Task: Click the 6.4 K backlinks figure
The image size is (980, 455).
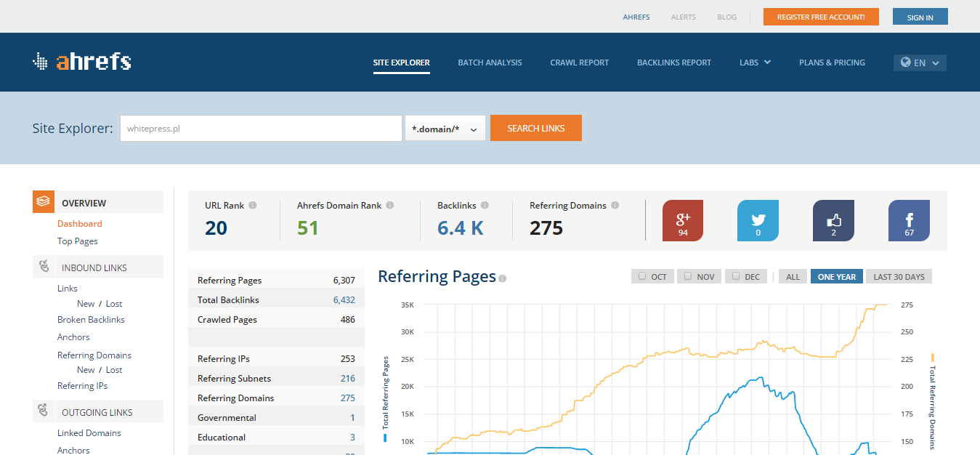Action: click(461, 227)
